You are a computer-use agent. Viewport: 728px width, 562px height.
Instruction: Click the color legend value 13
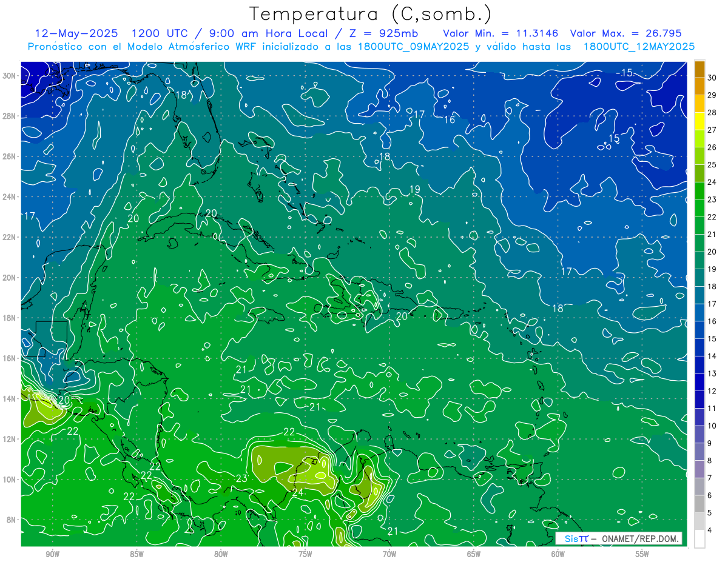click(x=712, y=373)
